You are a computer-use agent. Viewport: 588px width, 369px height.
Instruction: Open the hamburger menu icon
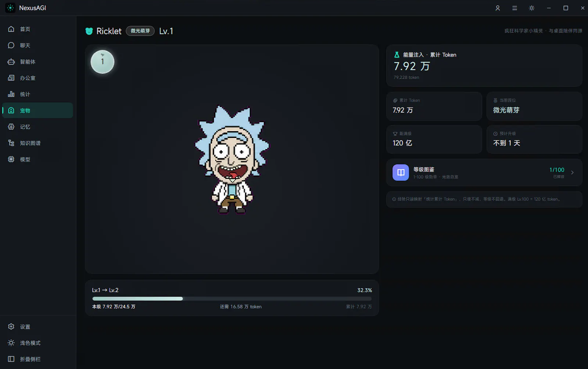pos(514,8)
